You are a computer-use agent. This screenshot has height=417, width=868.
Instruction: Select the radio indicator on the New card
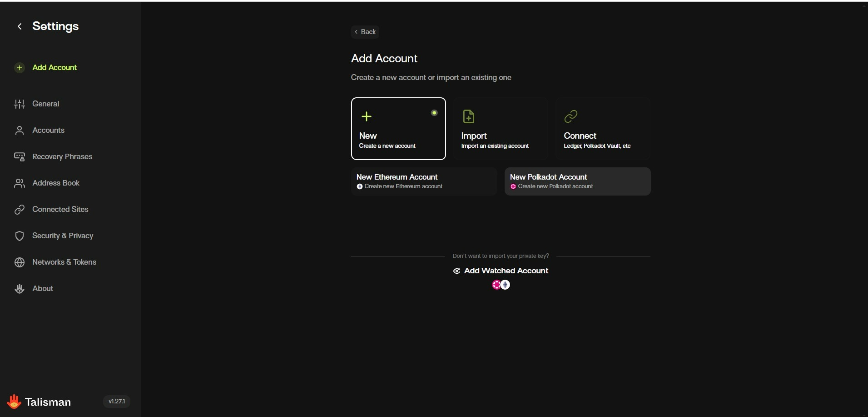coord(434,113)
